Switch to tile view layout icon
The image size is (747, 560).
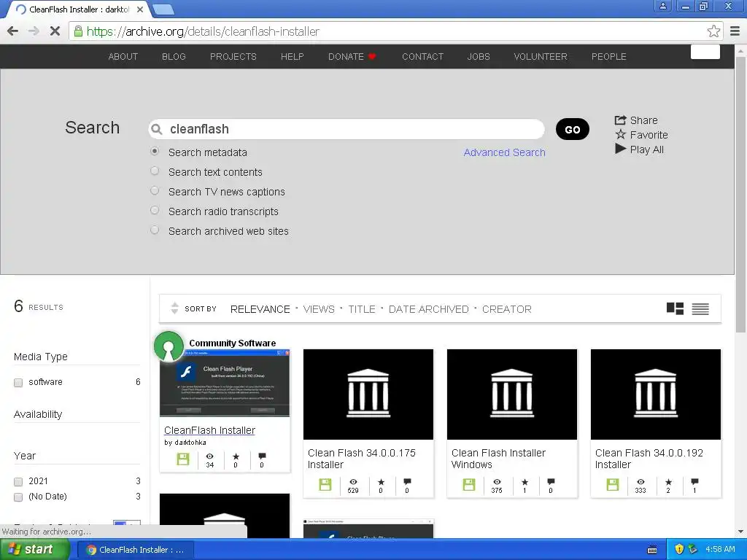coord(675,308)
